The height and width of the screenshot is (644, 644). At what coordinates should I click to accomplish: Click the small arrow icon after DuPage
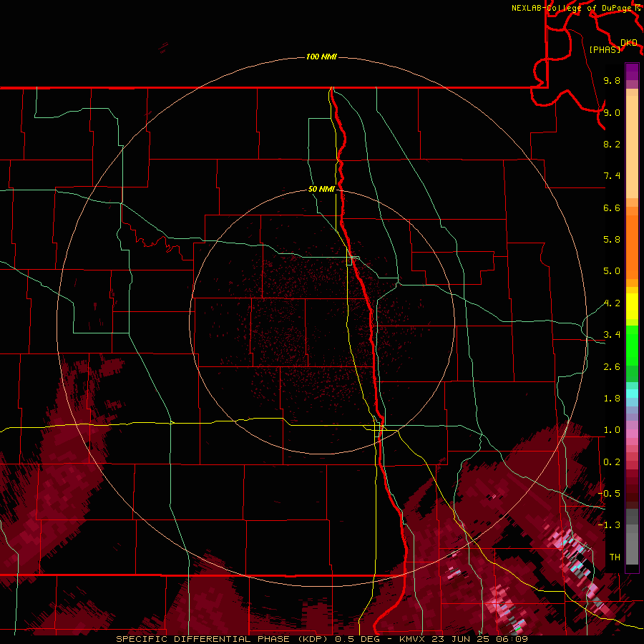(638, 8)
